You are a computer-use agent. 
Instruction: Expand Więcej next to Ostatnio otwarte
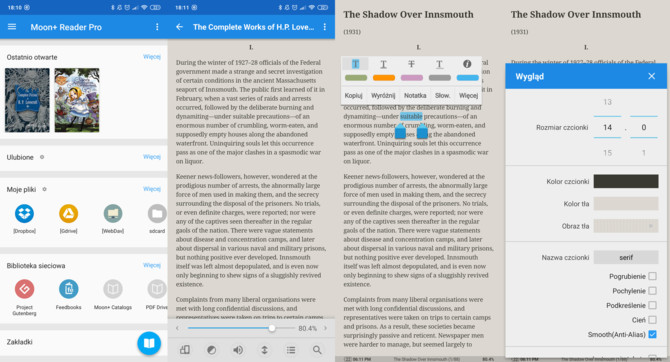152,57
